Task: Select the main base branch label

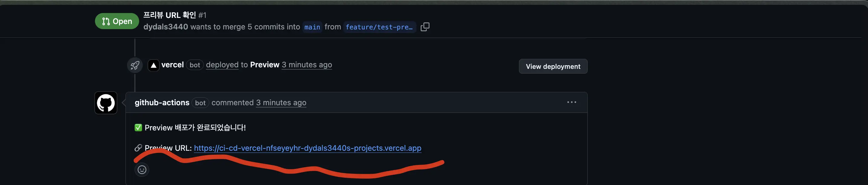Action: tap(312, 27)
